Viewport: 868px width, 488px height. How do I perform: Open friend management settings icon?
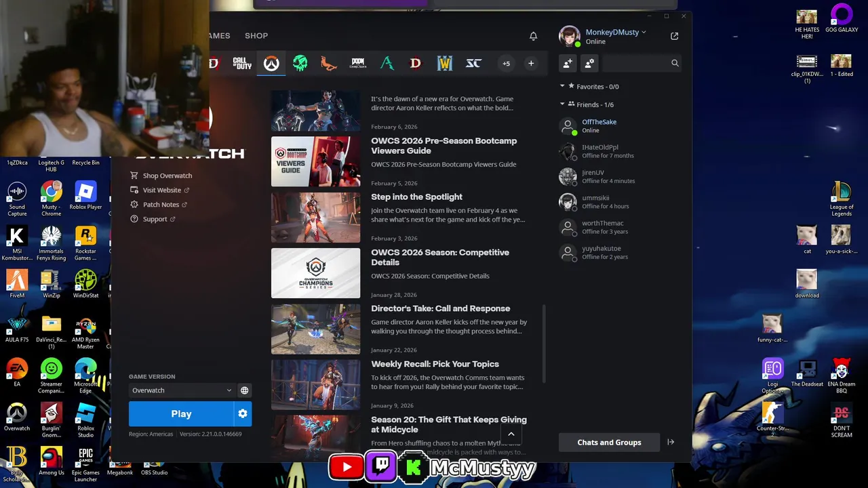[x=590, y=63]
